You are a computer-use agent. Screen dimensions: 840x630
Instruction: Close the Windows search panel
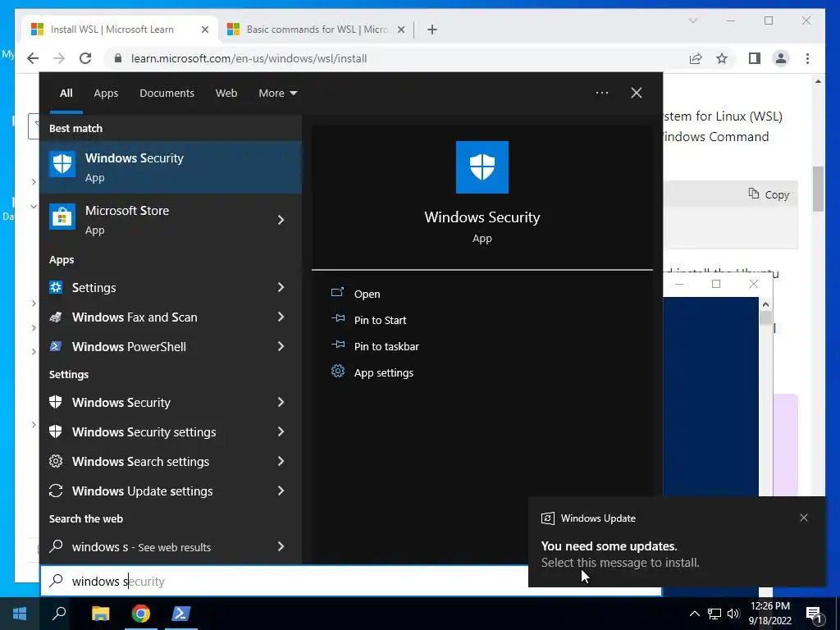click(x=636, y=93)
